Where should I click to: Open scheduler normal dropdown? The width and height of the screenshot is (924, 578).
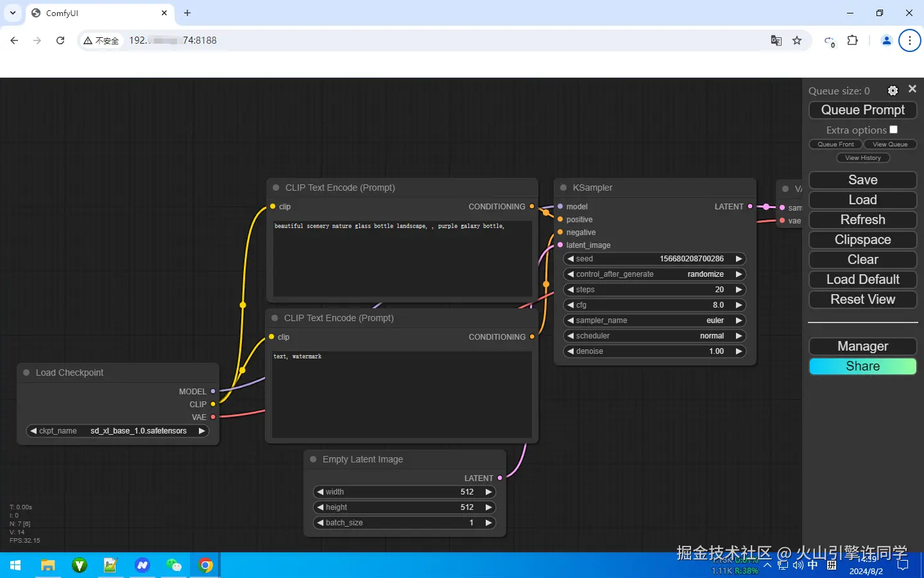654,336
